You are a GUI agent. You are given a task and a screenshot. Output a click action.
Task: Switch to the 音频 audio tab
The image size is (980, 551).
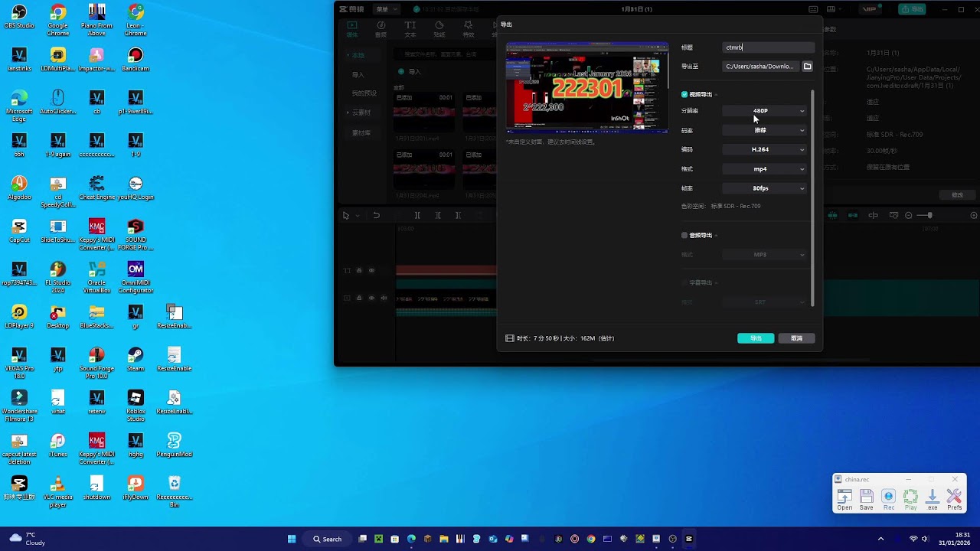[381, 29]
